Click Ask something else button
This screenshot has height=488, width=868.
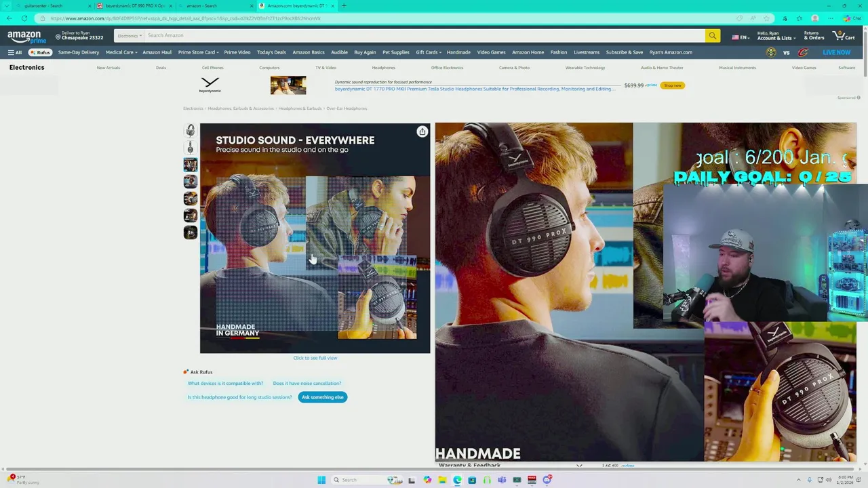pyautogui.click(x=323, y=397)
